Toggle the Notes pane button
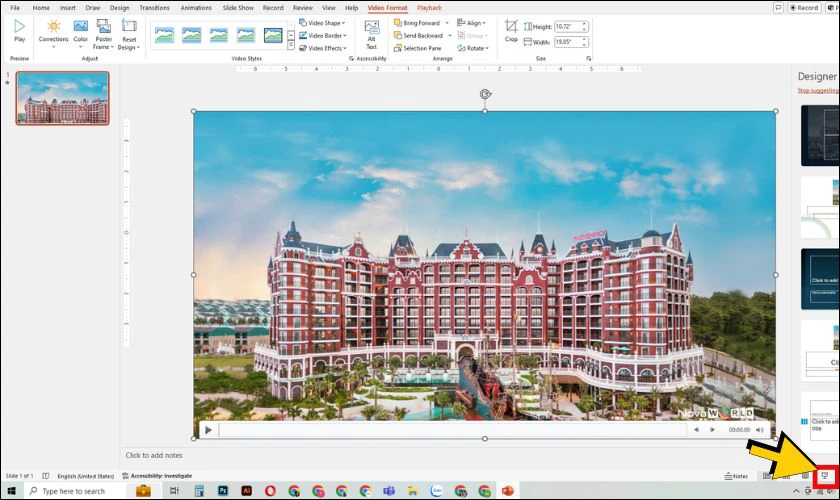The image size is (840, 500). tap(736, 476)
